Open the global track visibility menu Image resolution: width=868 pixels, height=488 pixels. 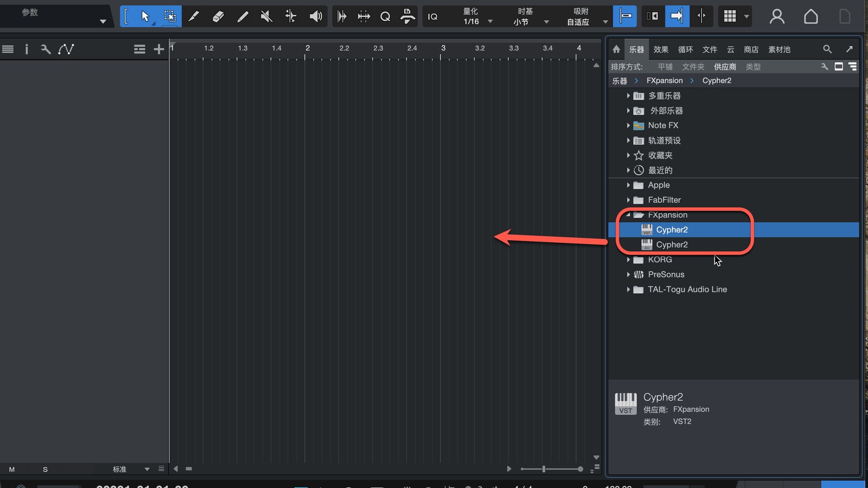pyautogui.click(x=140, y=49)
